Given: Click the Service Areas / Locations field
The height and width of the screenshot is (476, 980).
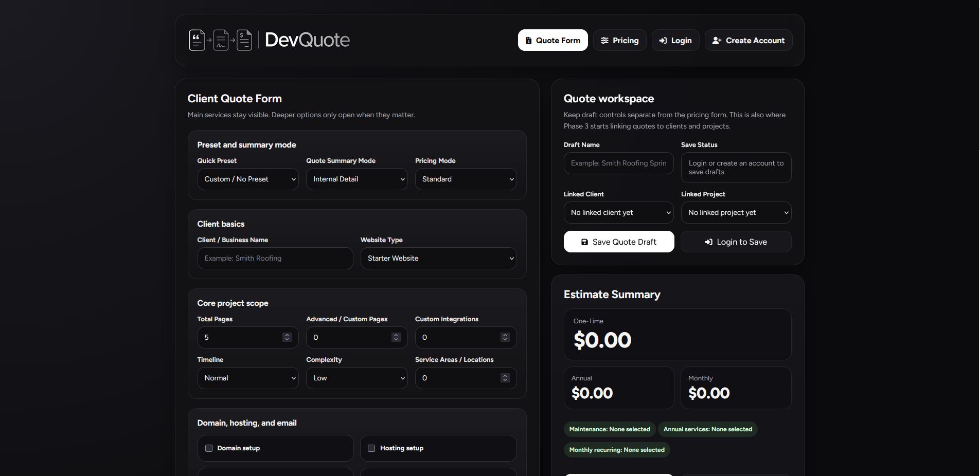Looking at the screenshot, I should pos(466,378).
